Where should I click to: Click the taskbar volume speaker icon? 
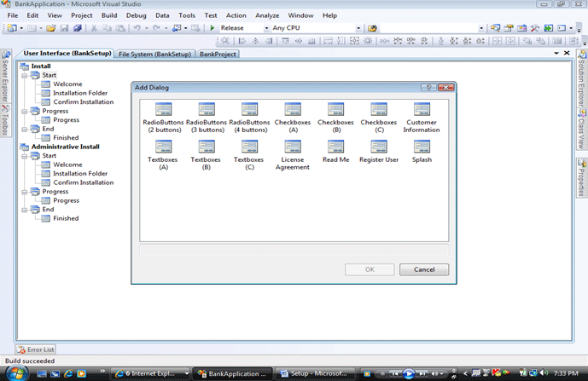point(543,373)
